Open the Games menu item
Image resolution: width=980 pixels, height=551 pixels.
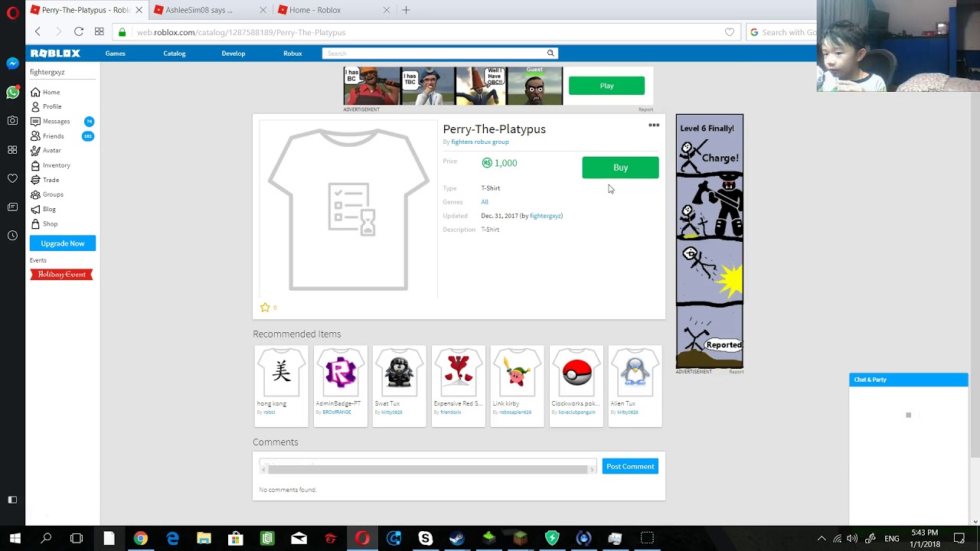click(x=116, y=54)
